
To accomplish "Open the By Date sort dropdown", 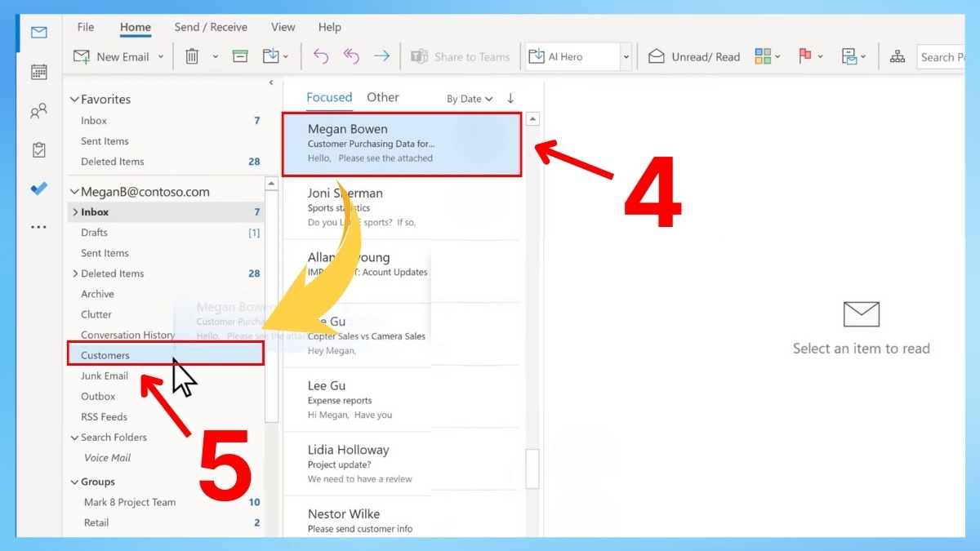I will [x=470, y=99].
